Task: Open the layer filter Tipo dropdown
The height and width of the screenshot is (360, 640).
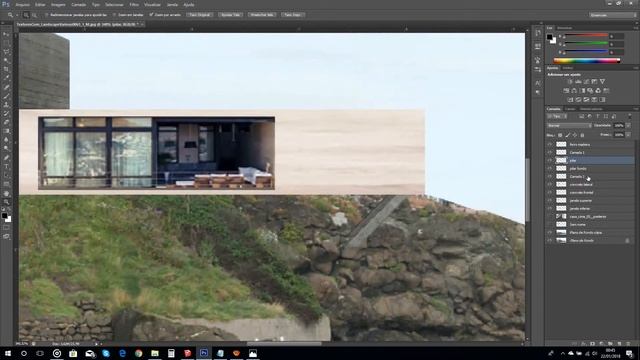Action: click(557, 117)
